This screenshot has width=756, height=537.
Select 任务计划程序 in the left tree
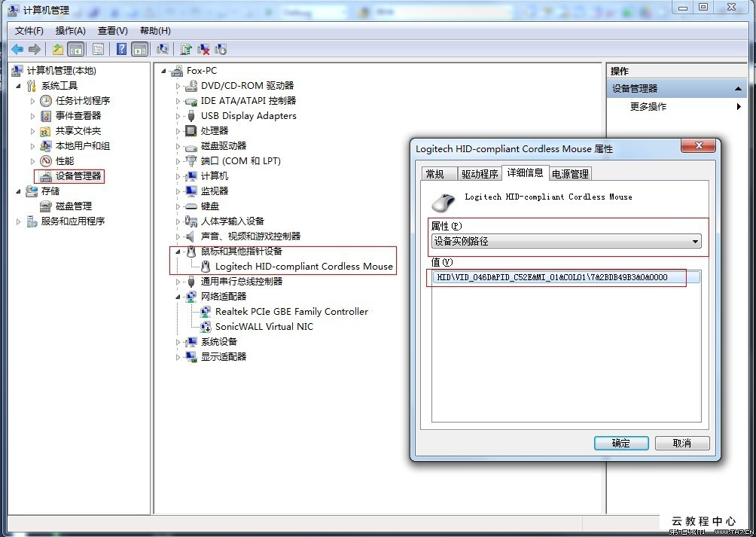point(82,101)
